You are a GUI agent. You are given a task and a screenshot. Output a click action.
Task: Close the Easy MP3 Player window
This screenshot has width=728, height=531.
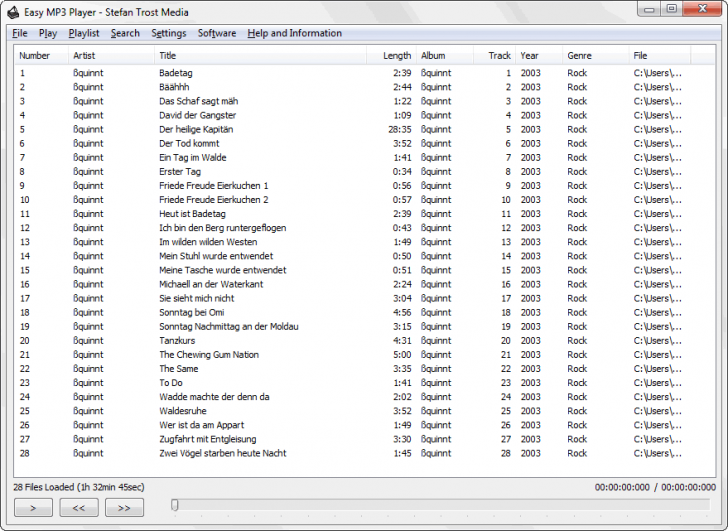click(x=702, y=9)
